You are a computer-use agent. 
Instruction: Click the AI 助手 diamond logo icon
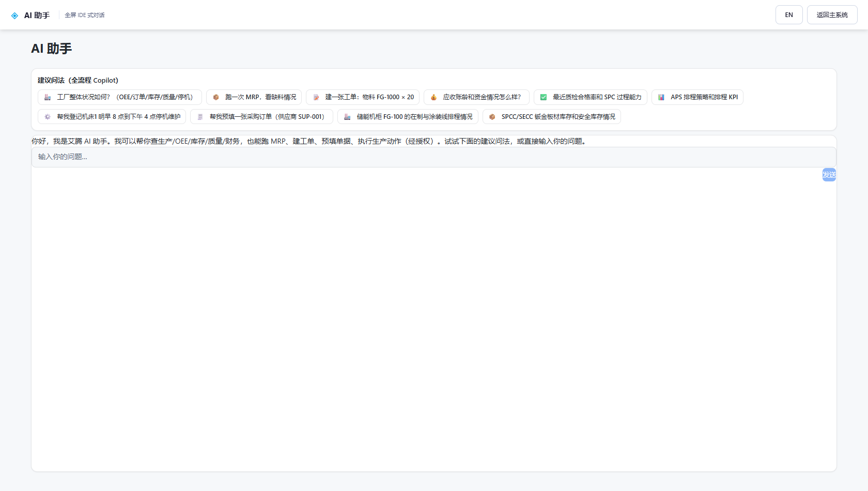coord(14,16)
